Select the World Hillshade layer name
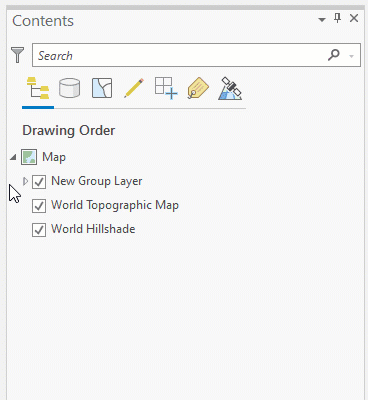 (93, 229)
